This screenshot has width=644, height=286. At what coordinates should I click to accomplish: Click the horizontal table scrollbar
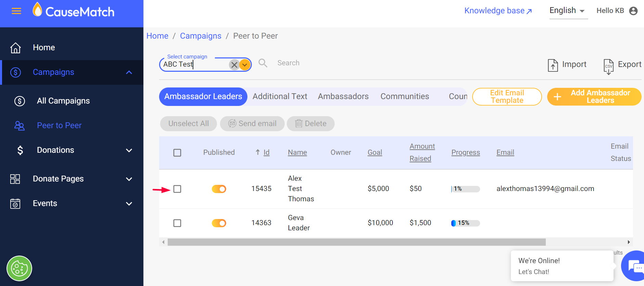[357, 242]
